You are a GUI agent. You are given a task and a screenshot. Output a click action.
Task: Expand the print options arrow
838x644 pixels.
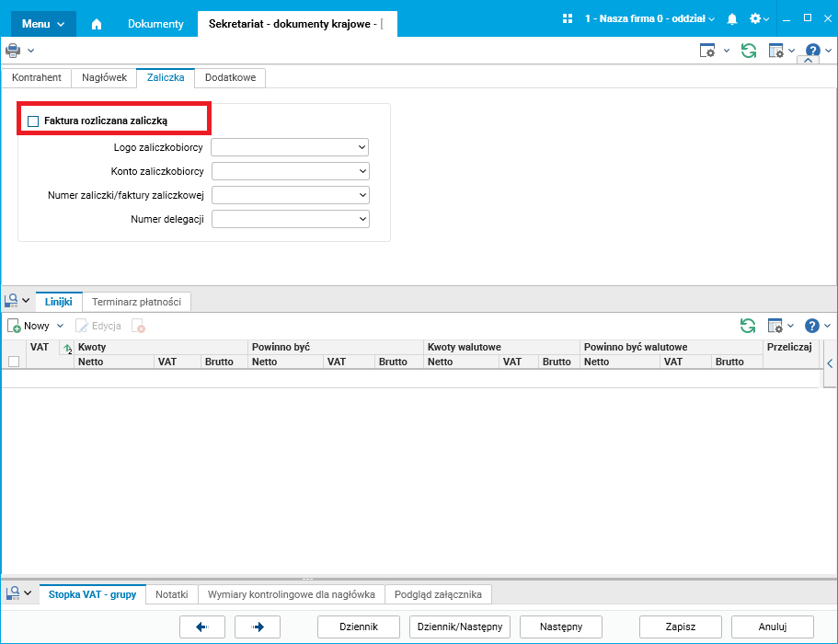[31, 51]
